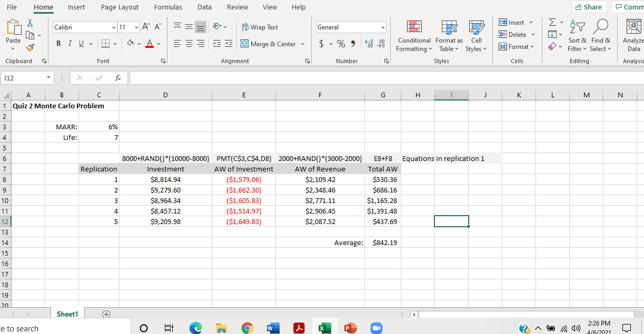Add a new sheet with plus button
This screenshot has height=334, width=644.
[x=106, y=314]
